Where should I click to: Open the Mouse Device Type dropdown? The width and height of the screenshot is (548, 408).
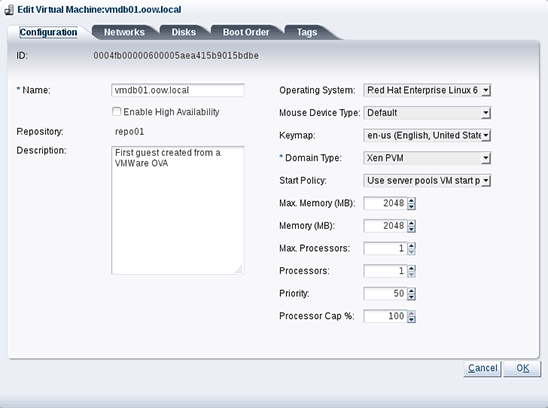click(427, 113)
